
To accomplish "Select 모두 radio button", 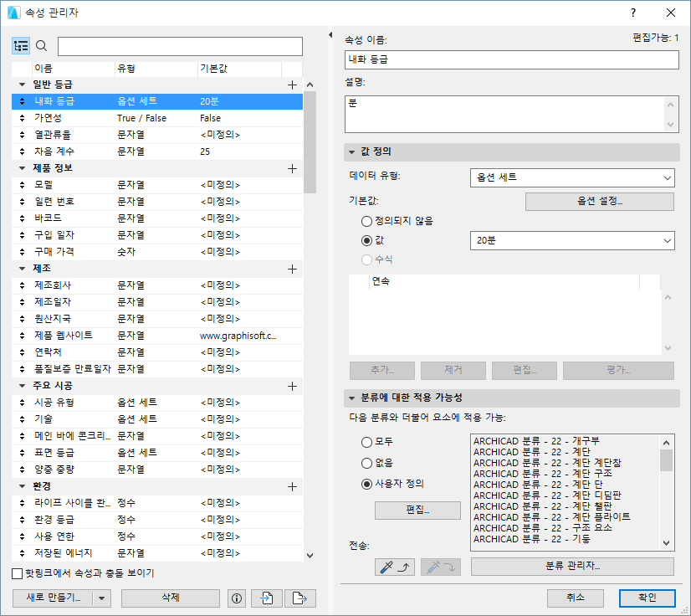I will point(366,442).
